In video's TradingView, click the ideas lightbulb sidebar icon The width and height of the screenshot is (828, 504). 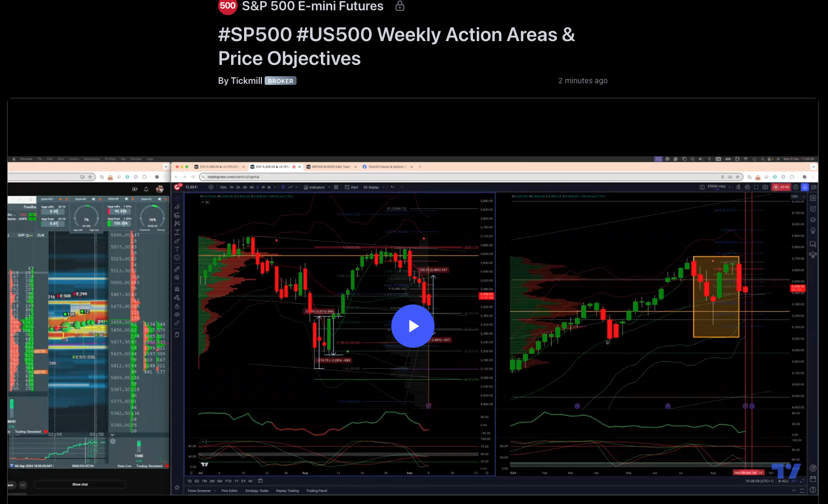click(813, 231)
